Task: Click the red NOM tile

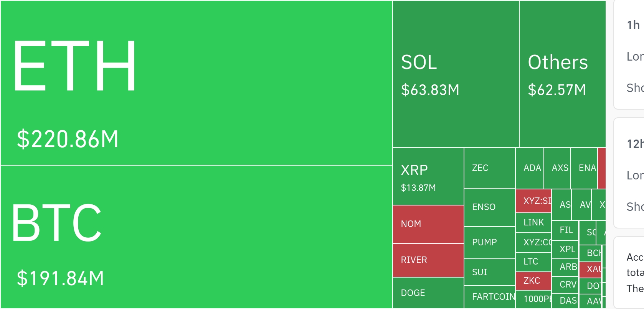Action: (x=428, y=224)
